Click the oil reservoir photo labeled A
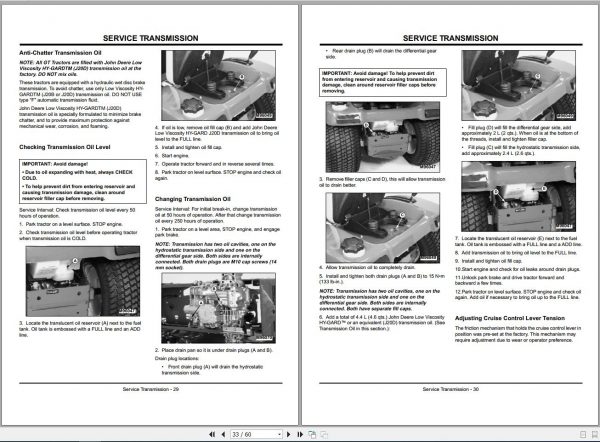Image resolution: width=600 pixels, height=442 pixels. [83, 281]
